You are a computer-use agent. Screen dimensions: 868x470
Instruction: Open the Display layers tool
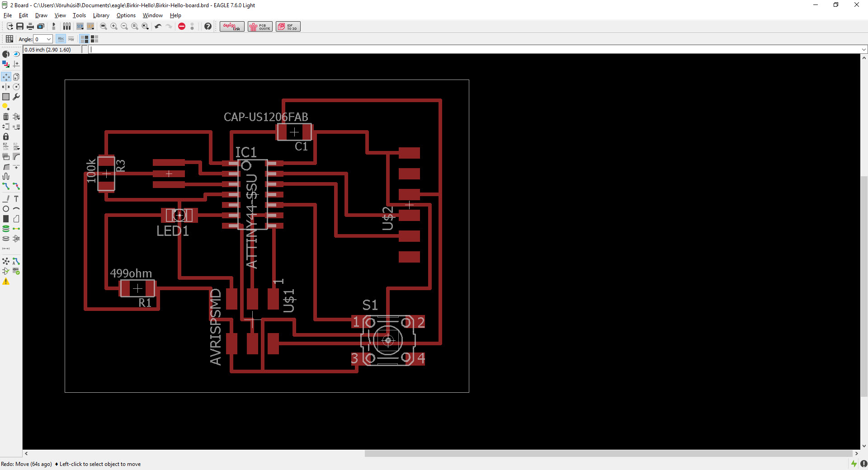tap(6, 64)
